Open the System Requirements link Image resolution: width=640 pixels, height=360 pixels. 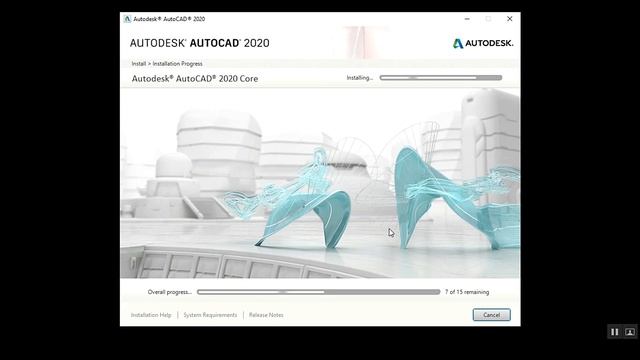[x=210, y=315]
